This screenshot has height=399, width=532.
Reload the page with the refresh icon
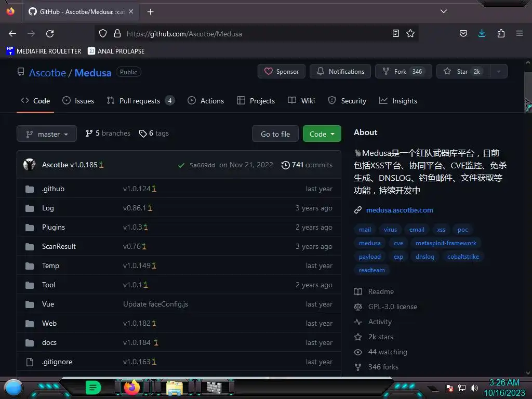pos(50,34)
